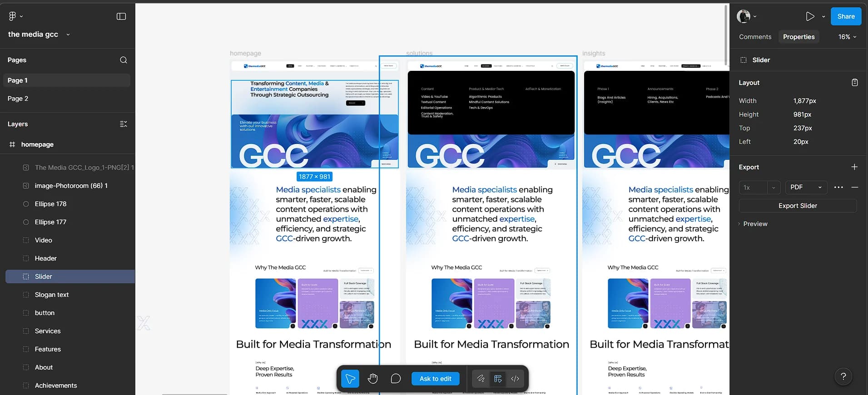Collapse all layers icon
Screen dimensions: 868x395
click(x=123, y=124)
